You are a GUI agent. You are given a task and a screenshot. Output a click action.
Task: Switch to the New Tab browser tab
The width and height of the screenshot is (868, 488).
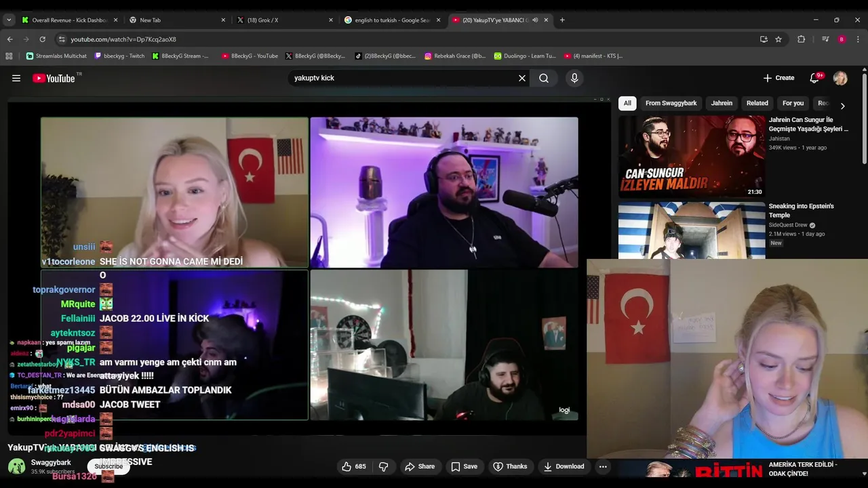click(x=176, y=20)
